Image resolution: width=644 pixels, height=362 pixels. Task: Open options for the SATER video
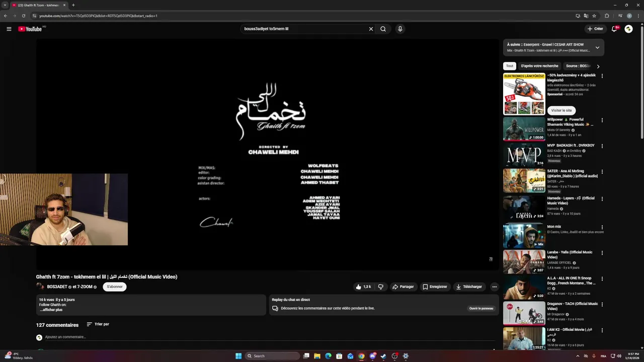pos(602,172)
